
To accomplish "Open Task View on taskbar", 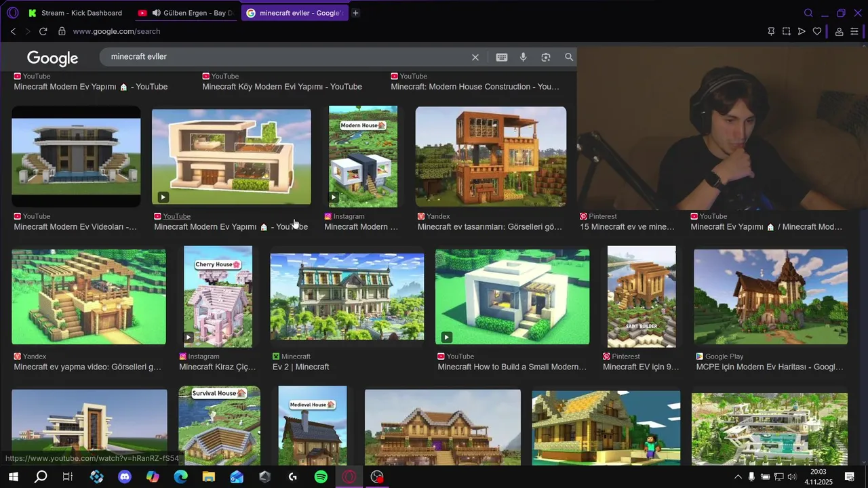I will point(67,477).
